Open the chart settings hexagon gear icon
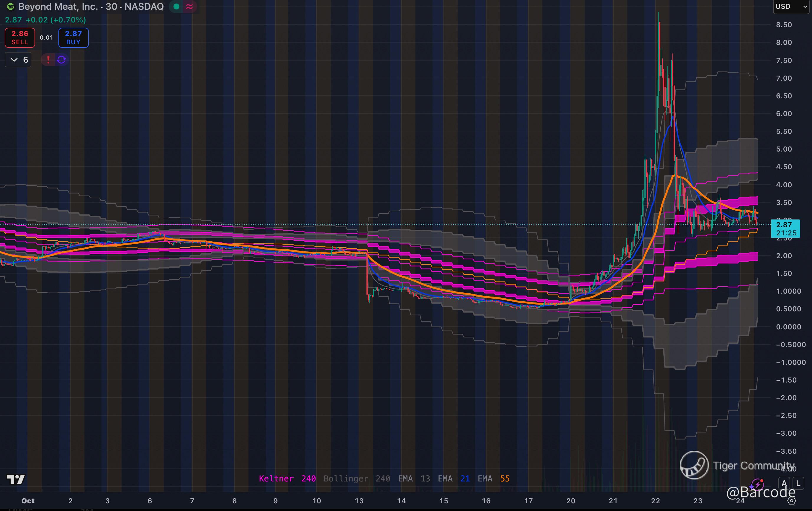The image size is (812, 511). pyautogui.click(x=791, y=501)
